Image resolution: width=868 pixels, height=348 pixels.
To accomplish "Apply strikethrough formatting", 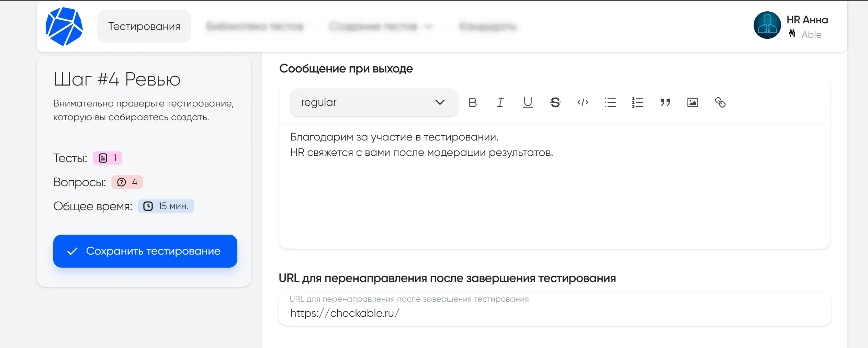I will pyautogui.click(x=556, y=102).
